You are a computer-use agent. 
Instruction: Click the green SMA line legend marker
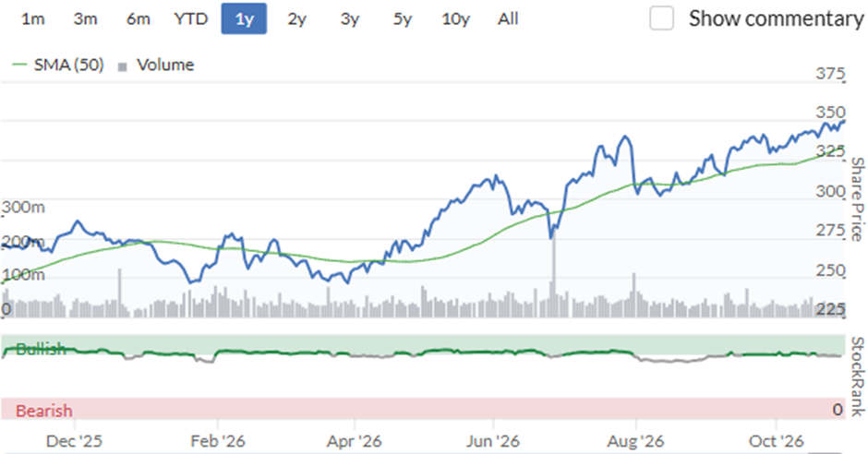point(19,65)
